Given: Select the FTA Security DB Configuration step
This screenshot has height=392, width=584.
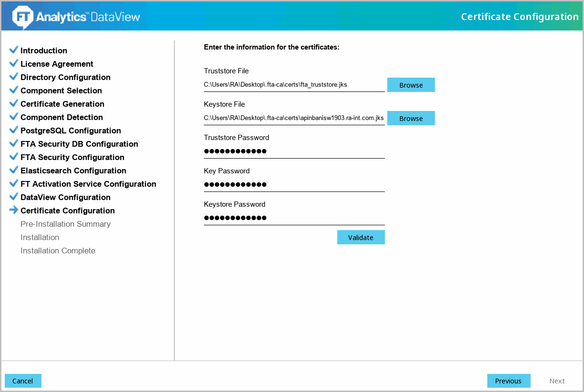Looking at the screenshot, I should click(79, 144).
